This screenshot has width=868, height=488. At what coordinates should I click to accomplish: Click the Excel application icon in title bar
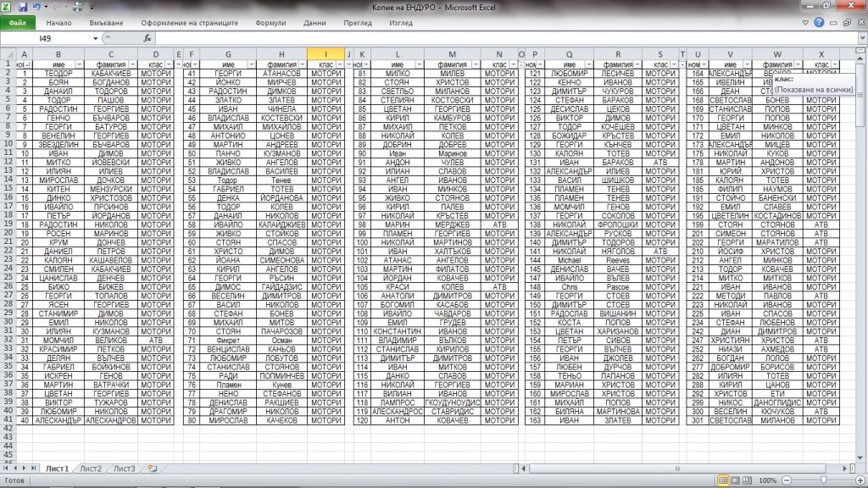click(x=7, y=7)
